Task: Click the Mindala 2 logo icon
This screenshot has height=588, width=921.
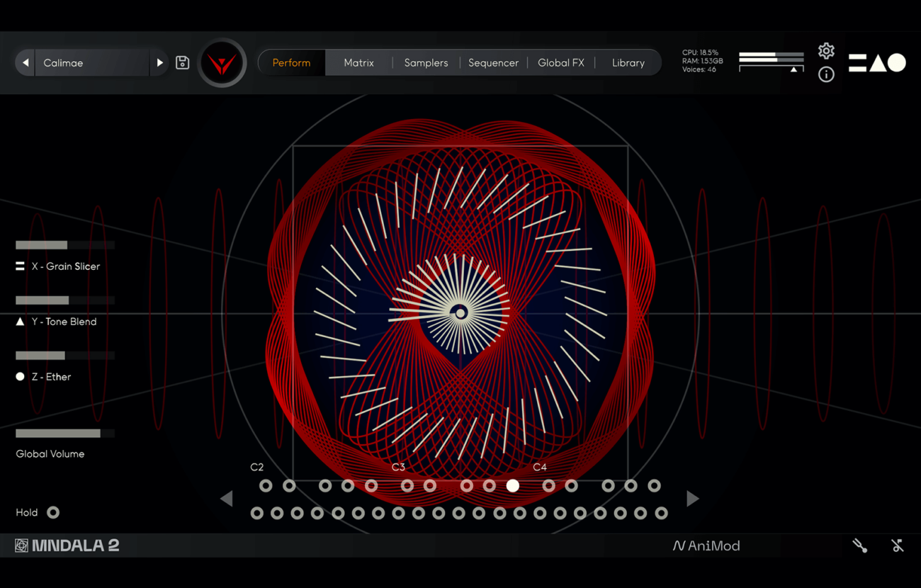Action: [22, 545]
